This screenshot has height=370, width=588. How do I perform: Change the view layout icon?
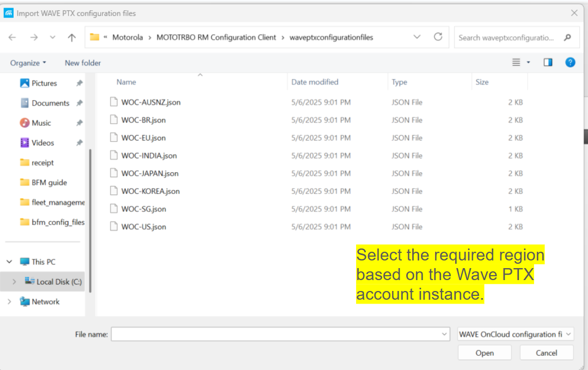(516, 62)
